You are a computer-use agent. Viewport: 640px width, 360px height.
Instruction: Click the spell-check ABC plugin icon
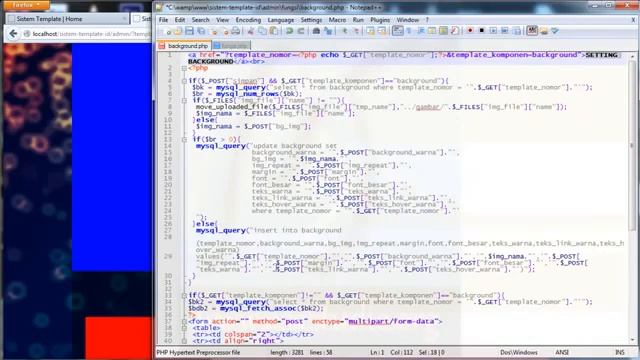point(532,31)
